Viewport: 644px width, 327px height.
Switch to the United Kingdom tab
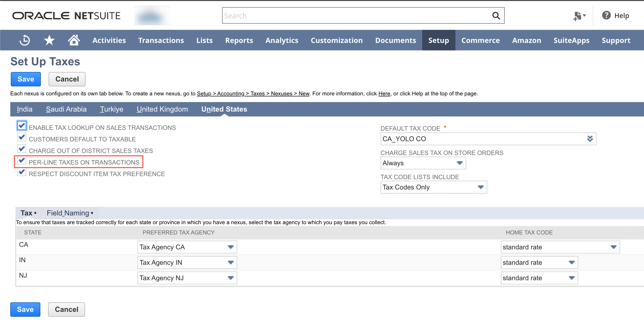162,109
